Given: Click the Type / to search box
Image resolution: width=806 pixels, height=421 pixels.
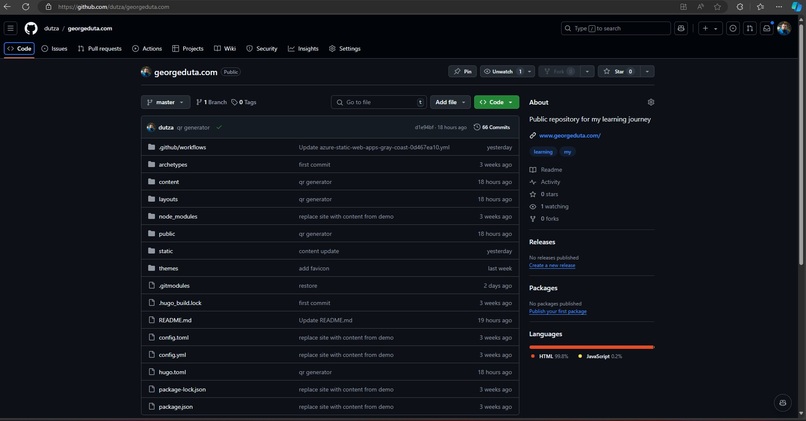Looking at the screenshot, I should pos(616,28).
